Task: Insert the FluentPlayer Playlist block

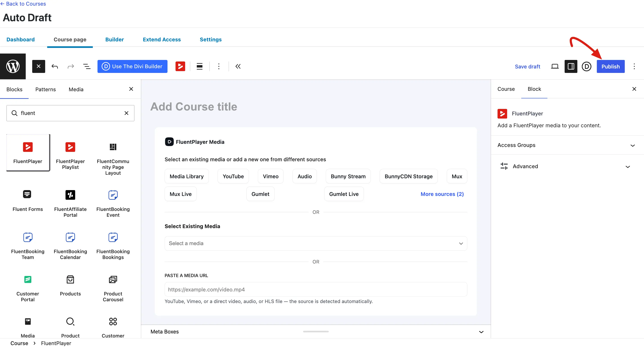Action: [70, 155]
